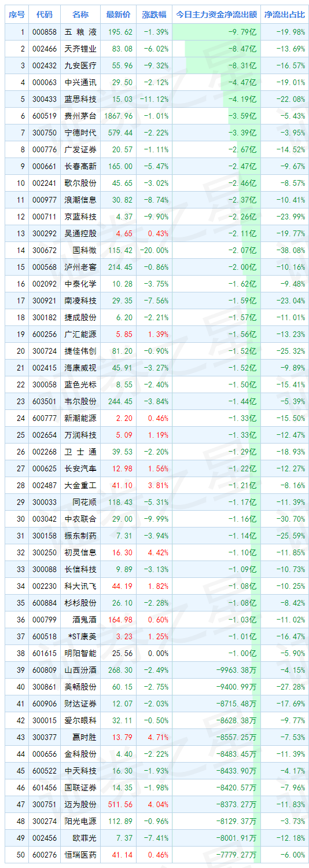Click 蓝色光标 stock name

tap(81, 384)
